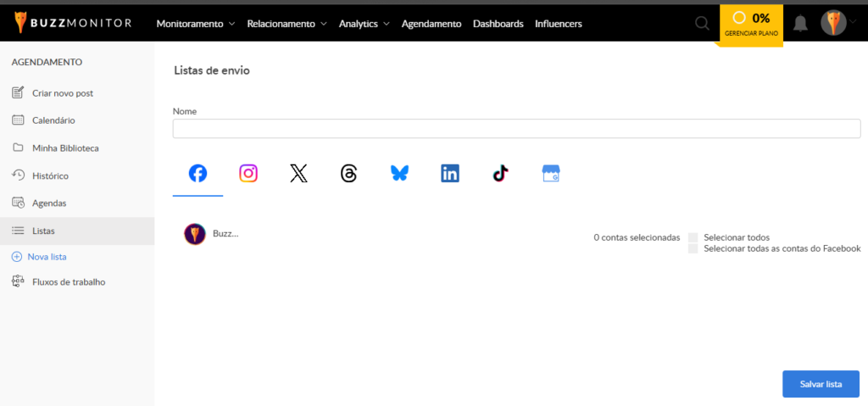
Task: Select the Threads network icon
Action: tap(349, 174)
